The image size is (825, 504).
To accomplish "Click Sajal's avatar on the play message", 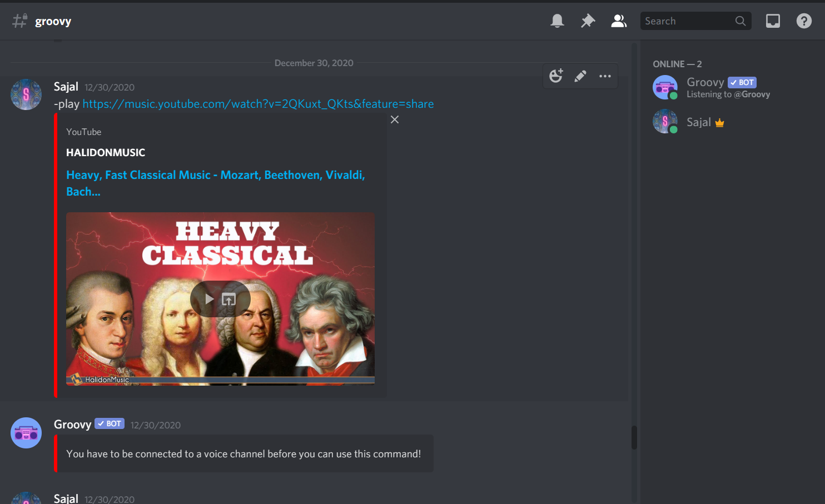I will point(26,94).
